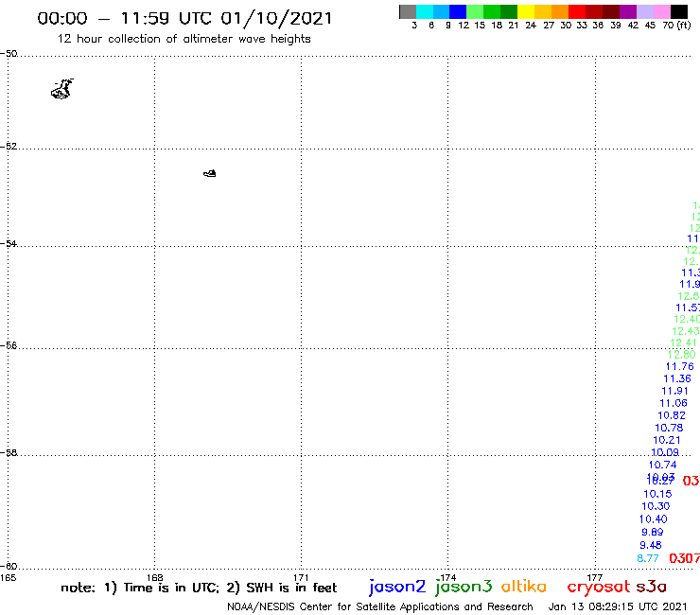Click the light blue value 8.77
The height and width of the screenshot is (615, 700).
[x=648, y=558]
